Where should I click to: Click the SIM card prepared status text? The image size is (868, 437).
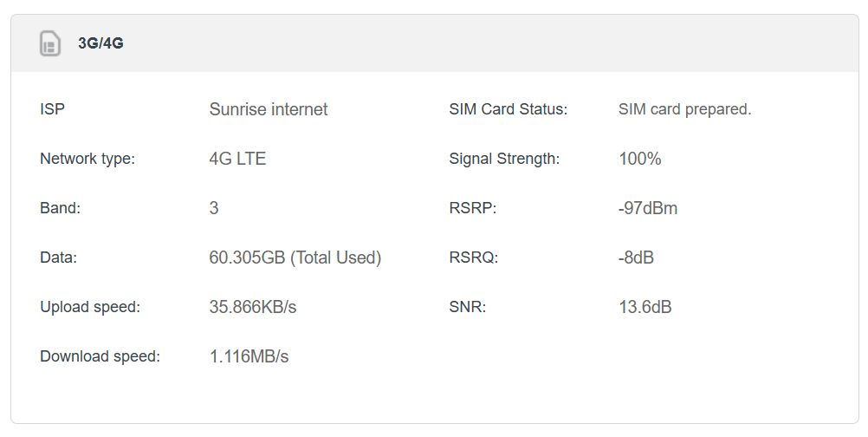coord(684,109)
